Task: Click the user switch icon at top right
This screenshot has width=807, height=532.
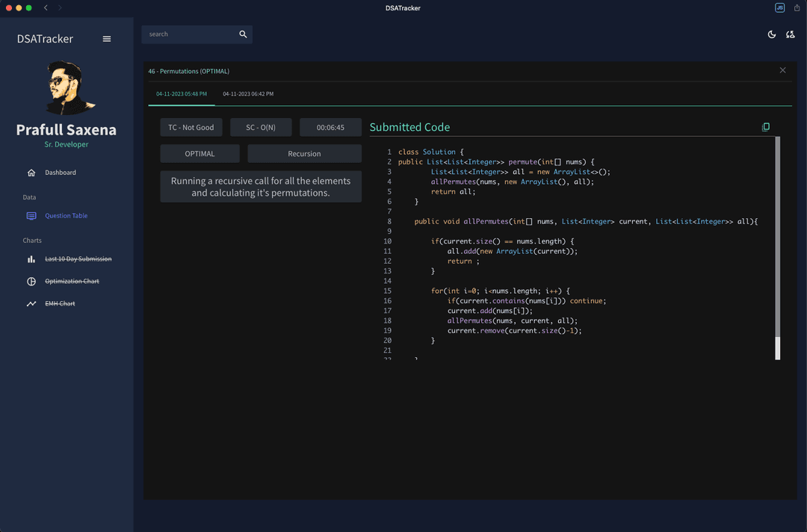Action: 790,34
